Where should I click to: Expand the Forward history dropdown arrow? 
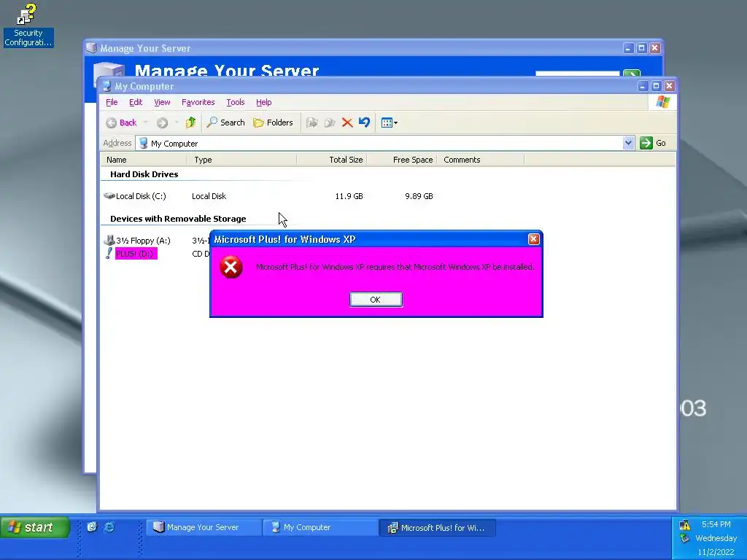(x=177, y=122)
